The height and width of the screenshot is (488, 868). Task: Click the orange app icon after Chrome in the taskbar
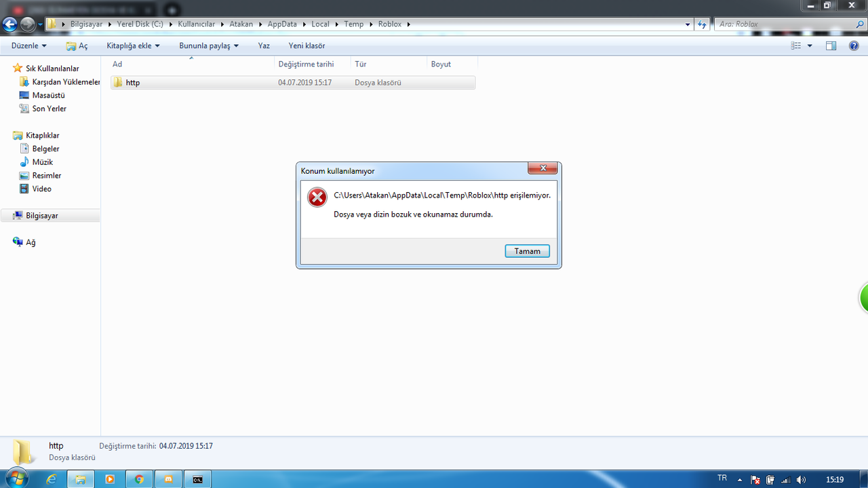click(x=168, y=479)
